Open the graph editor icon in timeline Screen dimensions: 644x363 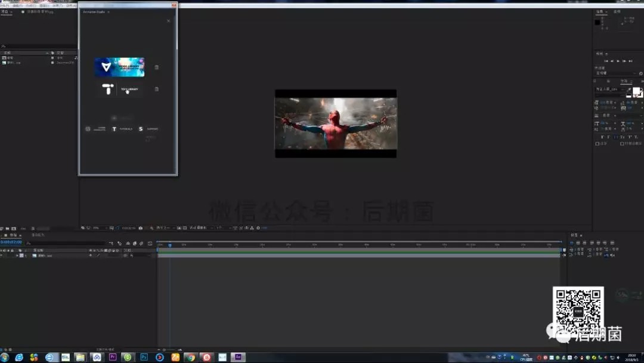point(150,244)
